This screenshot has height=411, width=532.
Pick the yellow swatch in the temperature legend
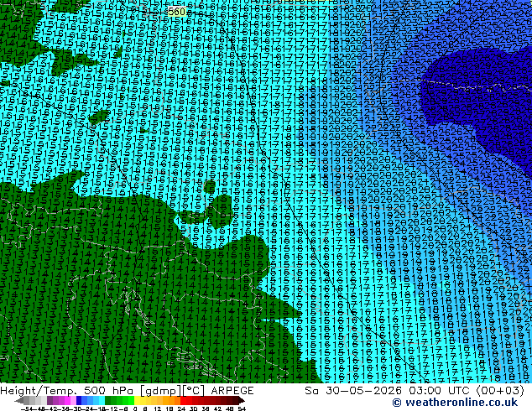coord(137,401)
